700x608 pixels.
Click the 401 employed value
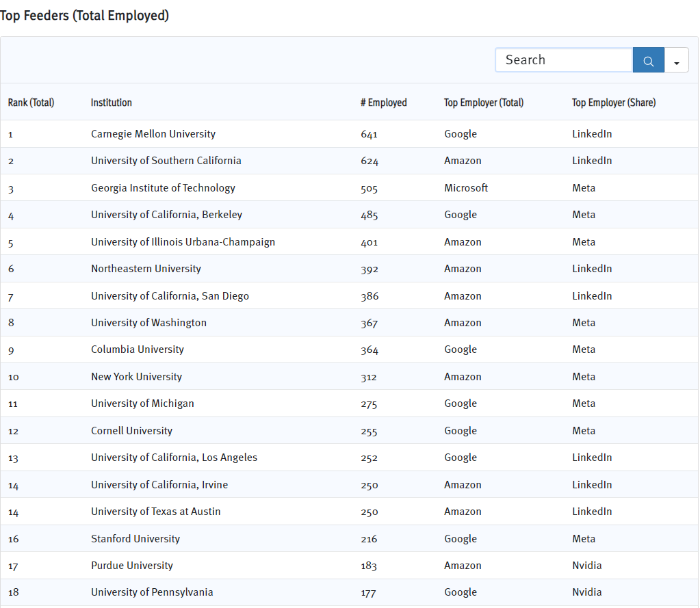pyautogui.click(x=370, y=243)
